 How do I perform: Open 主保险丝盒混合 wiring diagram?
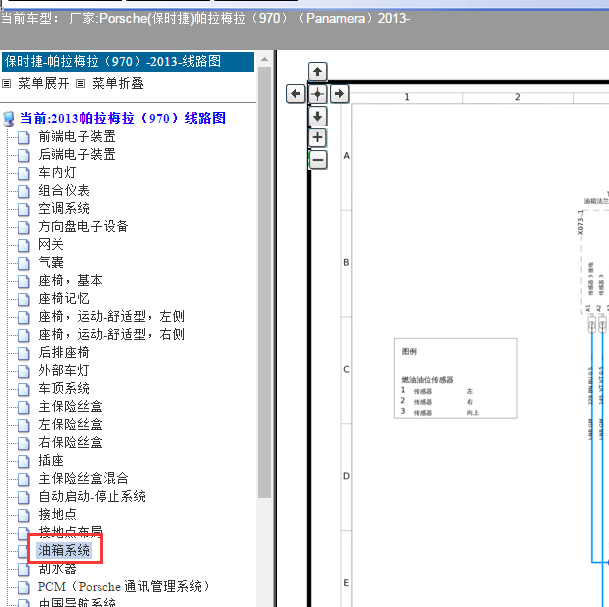tap(83, 478)
